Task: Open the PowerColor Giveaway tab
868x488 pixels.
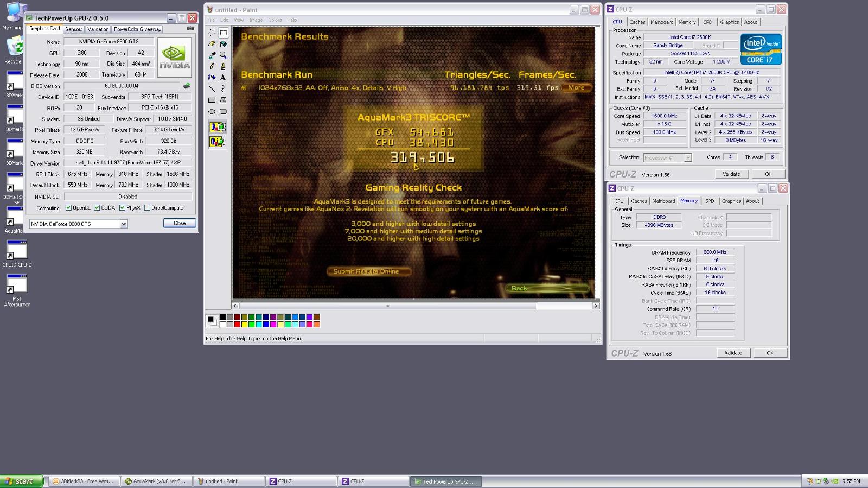Action: coord(137,29)
